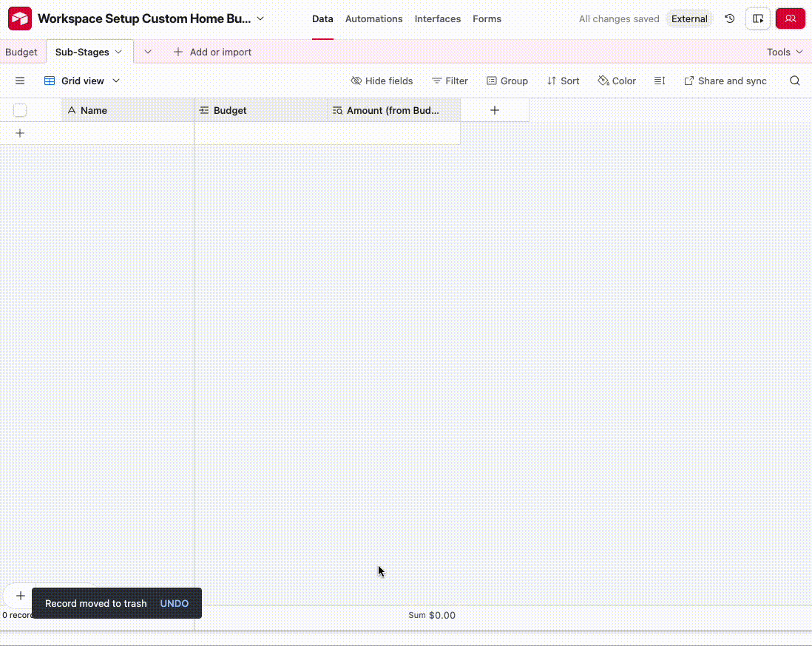Click the External badge
The width and height of the screenshot is (812, 646).
click(688, 18)
